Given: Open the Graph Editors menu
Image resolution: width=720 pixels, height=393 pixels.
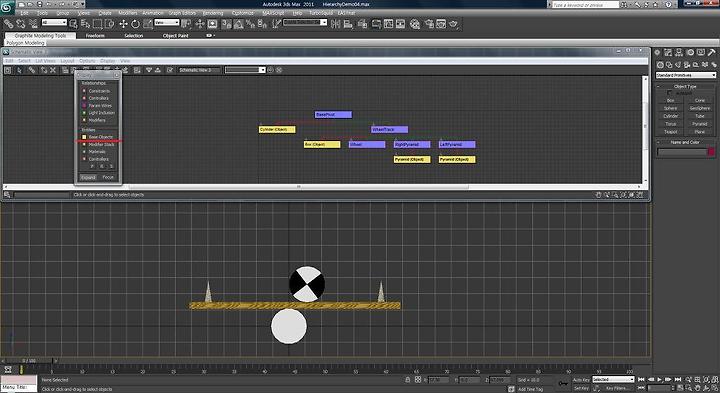Looking at the screenshot, I should (182, 13).
